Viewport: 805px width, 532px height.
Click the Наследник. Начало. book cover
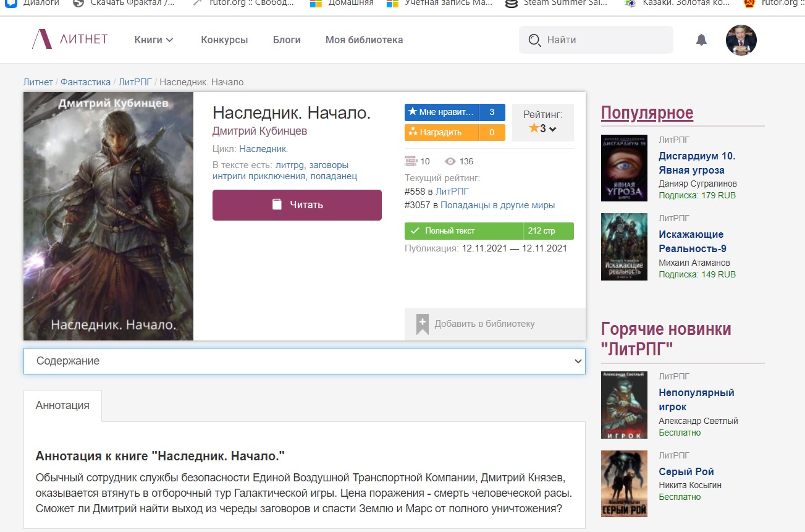click(x=108, y=216)
